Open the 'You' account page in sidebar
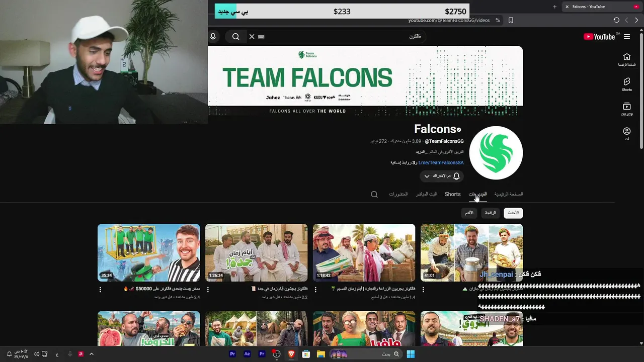This screenshot has height=362, width=644. (x=627, y=134)
